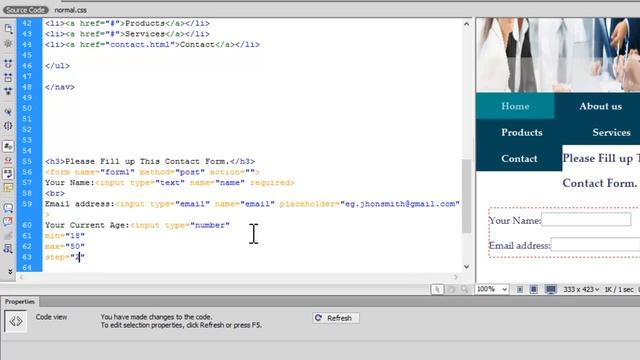Click the About us link in preview

600,106
